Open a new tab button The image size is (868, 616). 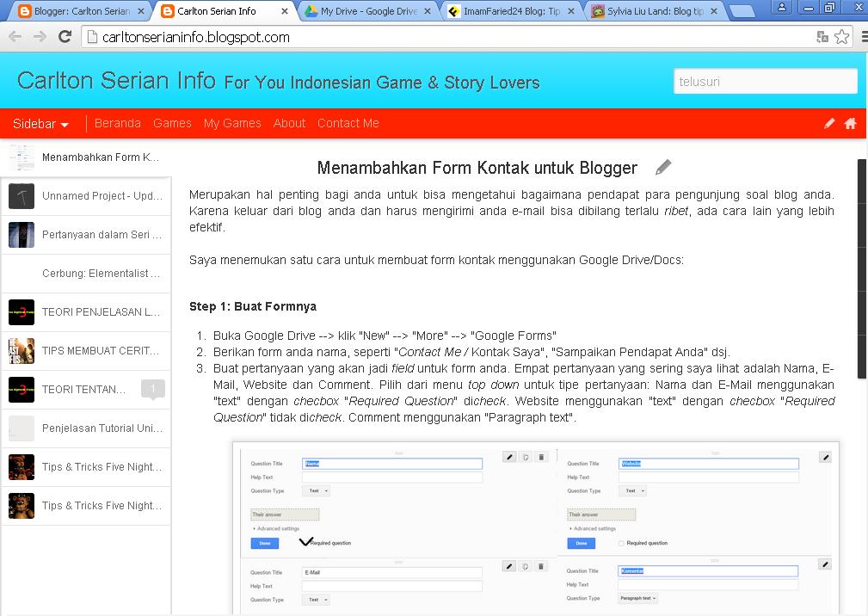tap(742, 11)
